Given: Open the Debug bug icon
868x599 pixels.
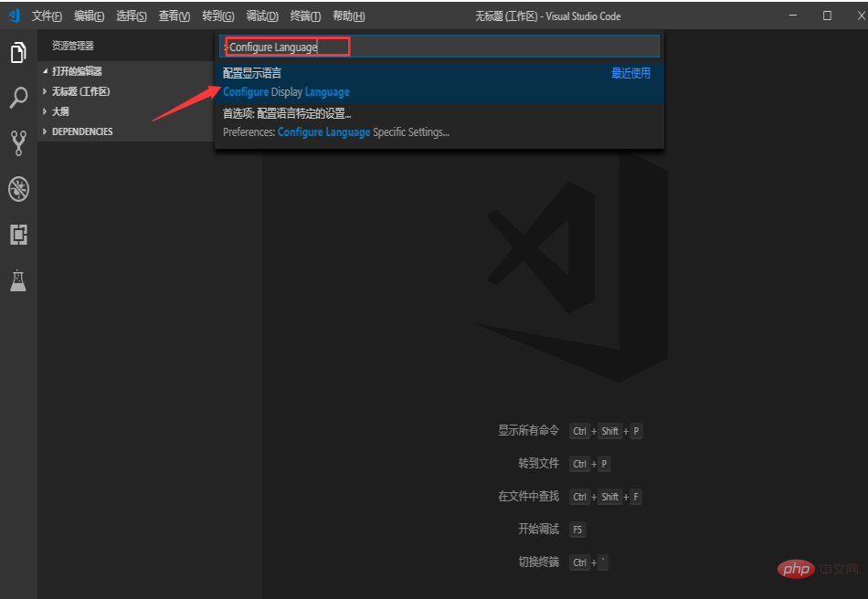Looking at the screenshot, I should coord(18,189).
